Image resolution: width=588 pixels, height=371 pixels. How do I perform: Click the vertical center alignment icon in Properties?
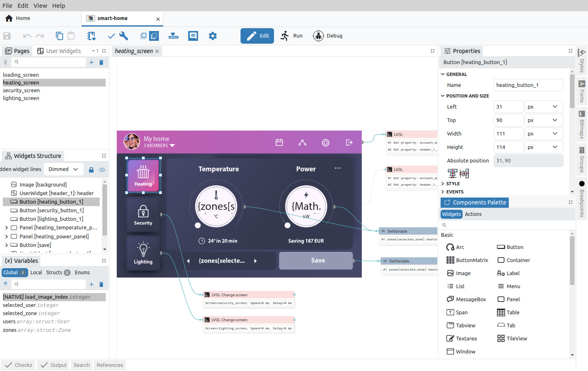[x=464, y=173]
